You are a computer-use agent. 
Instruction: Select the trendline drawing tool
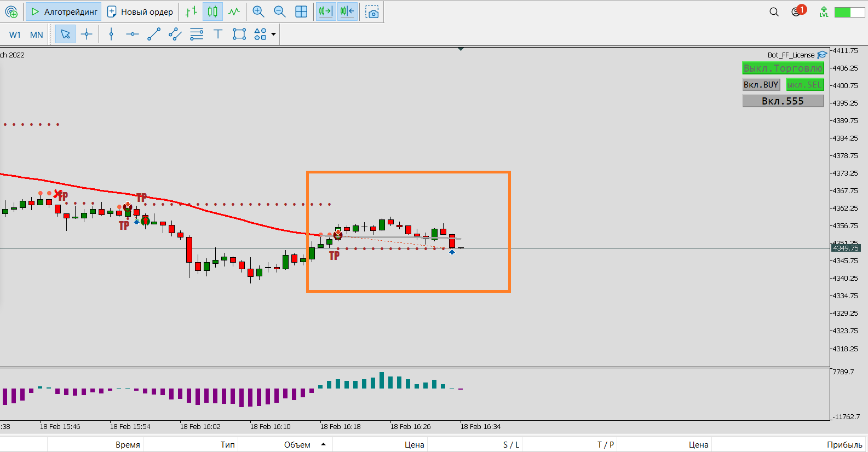154,34
